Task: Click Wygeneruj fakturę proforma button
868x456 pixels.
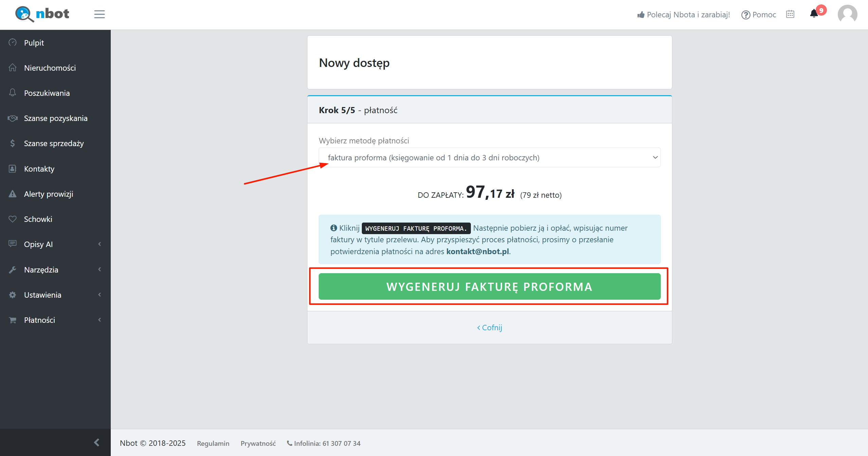Action: coord(490,287)
